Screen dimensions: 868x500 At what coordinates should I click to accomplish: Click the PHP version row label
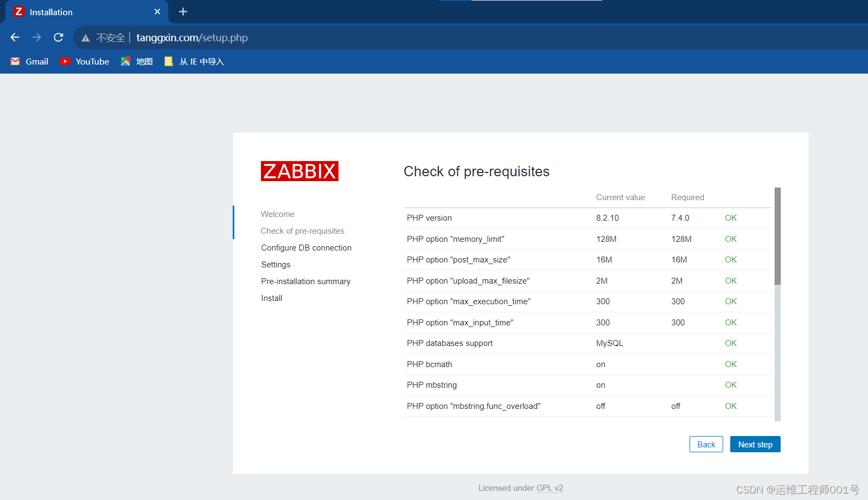(x=430, y=218)
